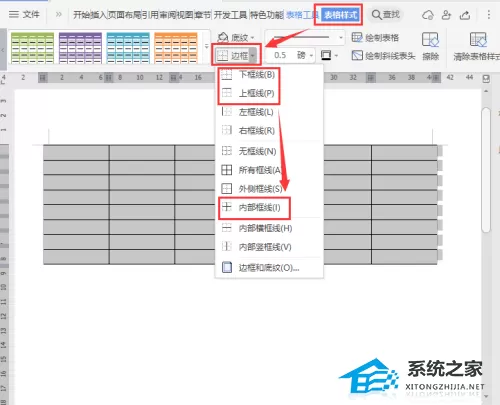Expand the table style gallery arrow

206,46
